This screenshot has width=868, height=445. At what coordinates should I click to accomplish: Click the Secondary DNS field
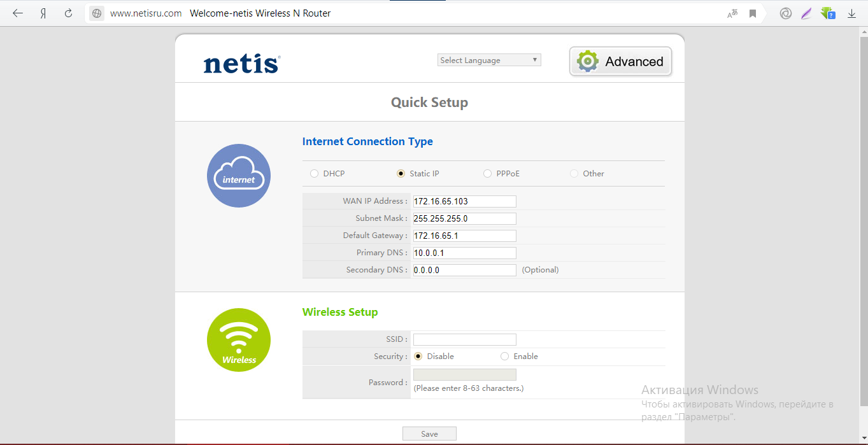coord(465,270)
